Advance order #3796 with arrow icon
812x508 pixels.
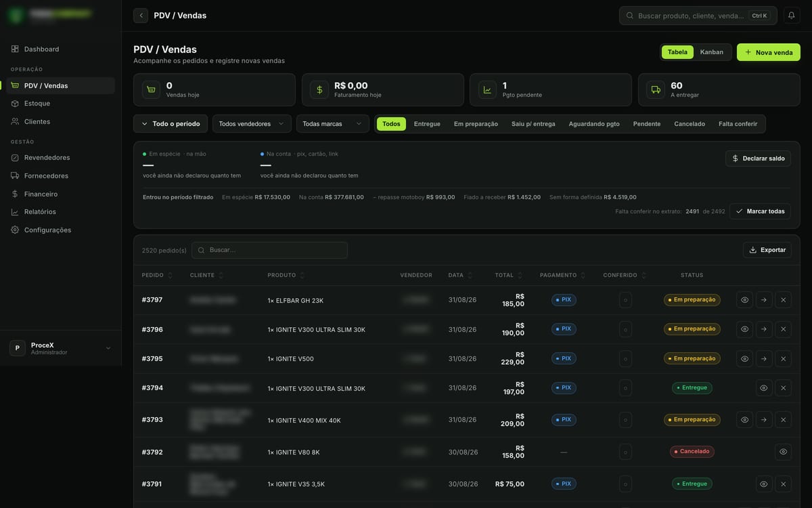(x=764, y=329)
